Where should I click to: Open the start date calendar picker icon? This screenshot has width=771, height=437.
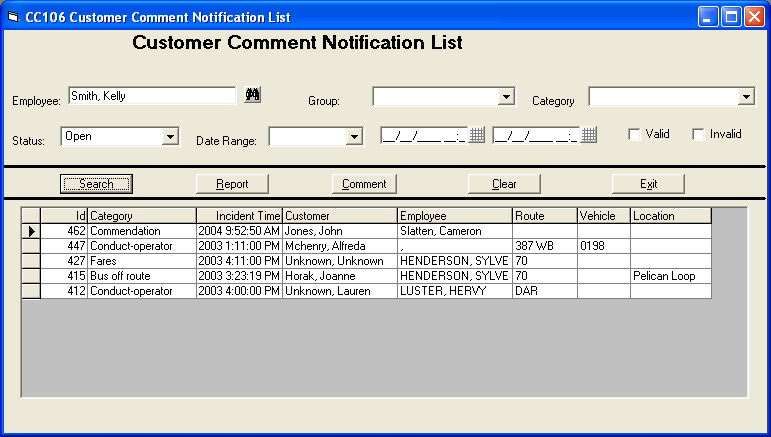coord(477,135)
